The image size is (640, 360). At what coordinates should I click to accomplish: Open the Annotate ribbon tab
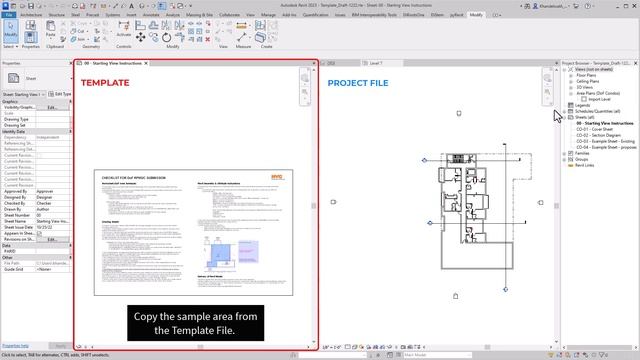pos(151,15)
